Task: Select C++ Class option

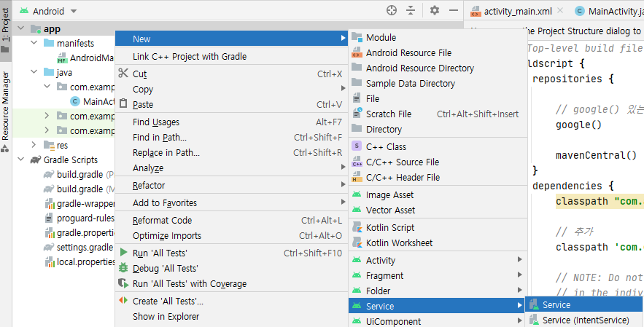Action: pos(437,146)
